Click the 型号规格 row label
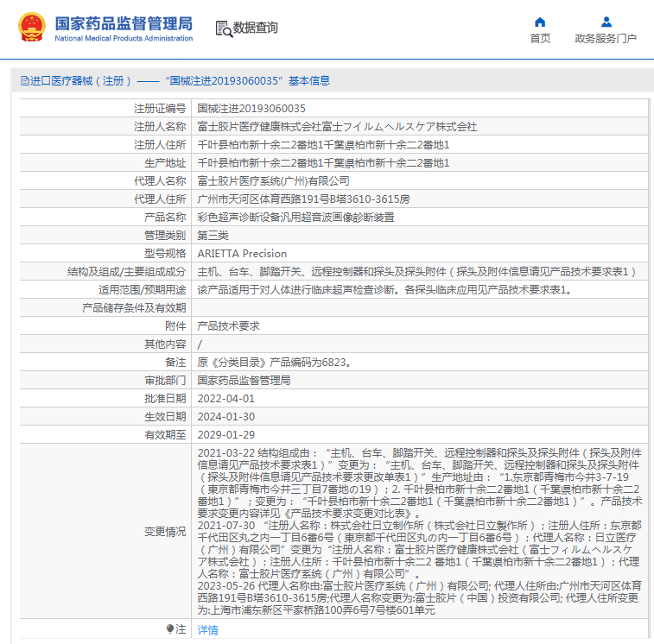The width and height of the screenshot is (654, 644). click(x=165, y=254)
